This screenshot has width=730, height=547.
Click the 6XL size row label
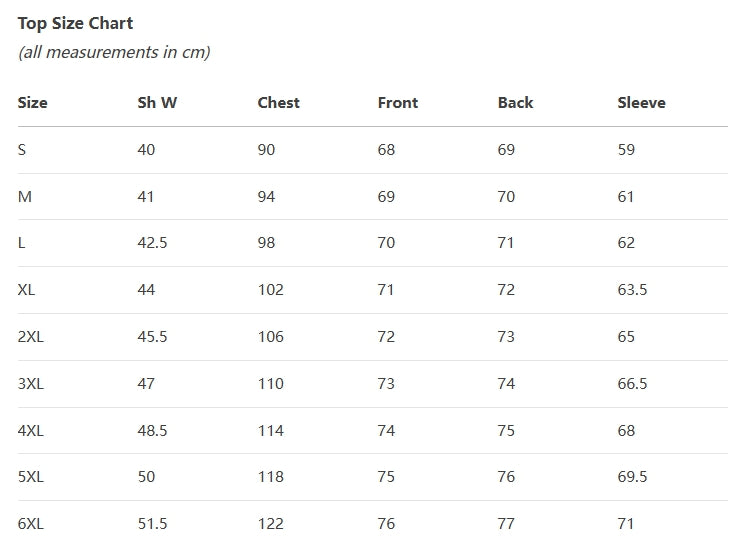click(x=31, y=523)
